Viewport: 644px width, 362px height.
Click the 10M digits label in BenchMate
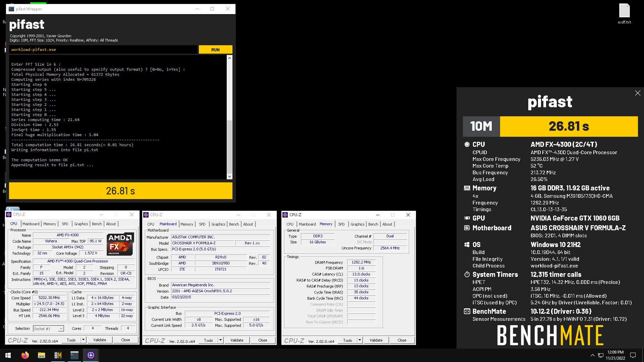481,126
